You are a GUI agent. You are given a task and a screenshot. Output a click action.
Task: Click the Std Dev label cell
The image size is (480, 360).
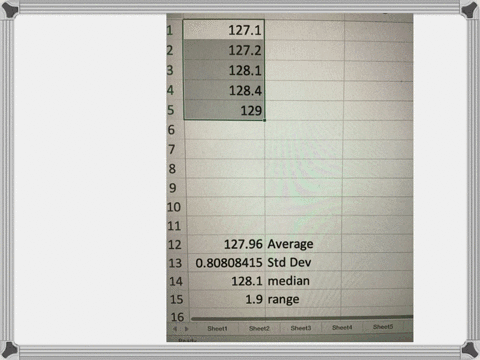tap(303, 263)
